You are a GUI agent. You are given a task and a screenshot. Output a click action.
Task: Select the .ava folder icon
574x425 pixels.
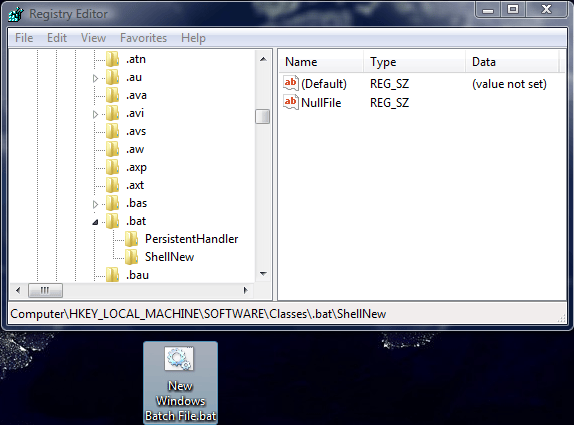coord(112,95)
